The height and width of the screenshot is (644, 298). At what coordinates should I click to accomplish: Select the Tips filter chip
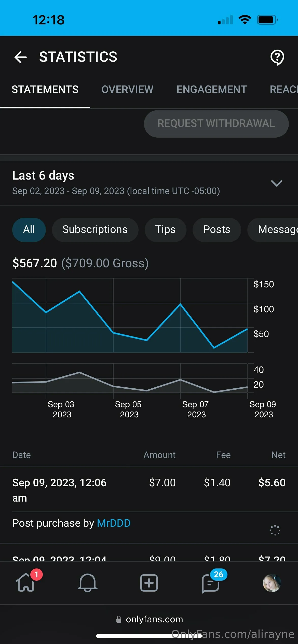pyautogui.click(x=165, y=230)
